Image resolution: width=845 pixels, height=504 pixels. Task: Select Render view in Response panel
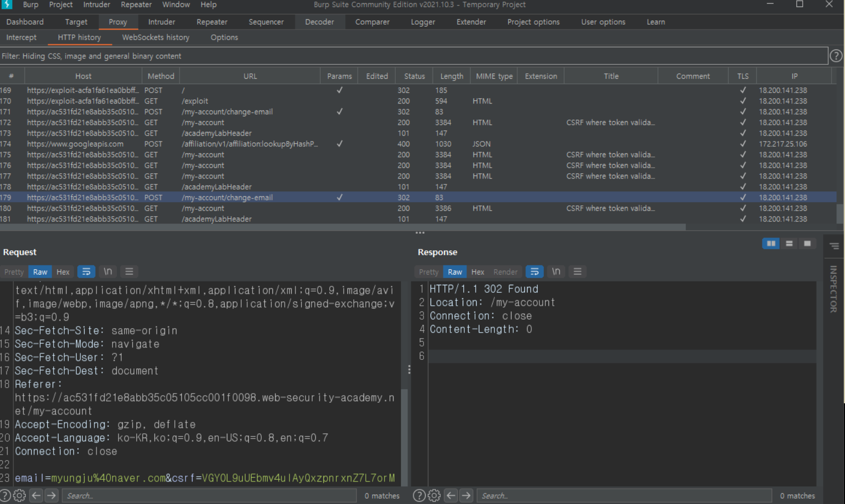pos(506,272)
